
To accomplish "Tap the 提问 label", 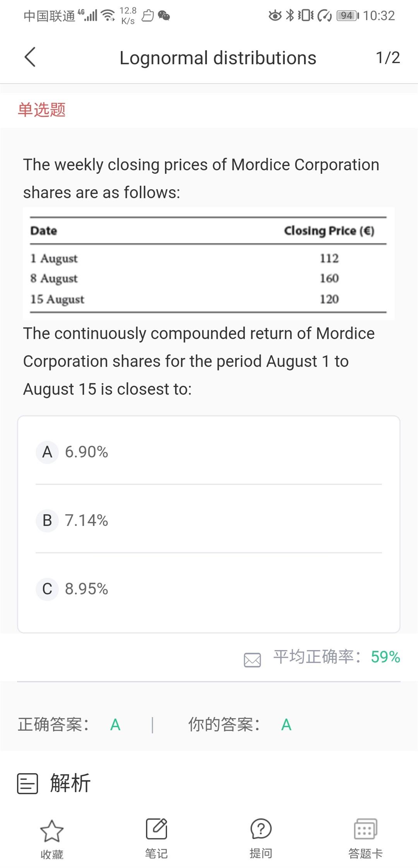I will [261, 853].
